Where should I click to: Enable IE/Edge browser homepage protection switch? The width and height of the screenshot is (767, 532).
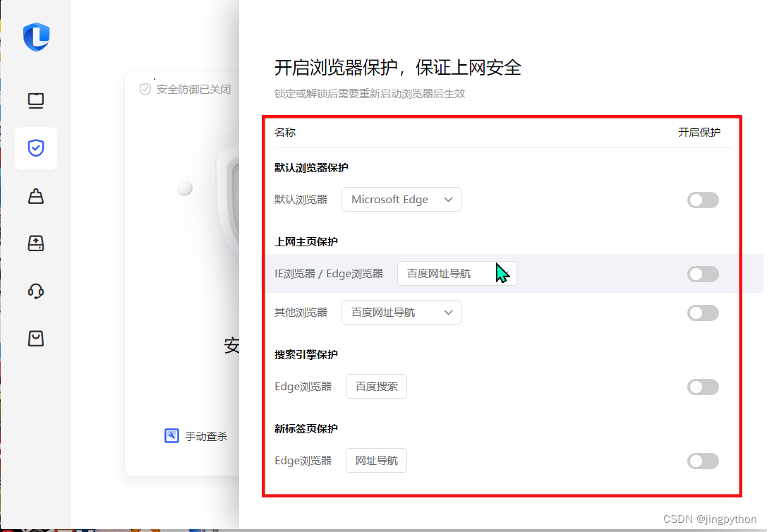click(x=702, y=274)
